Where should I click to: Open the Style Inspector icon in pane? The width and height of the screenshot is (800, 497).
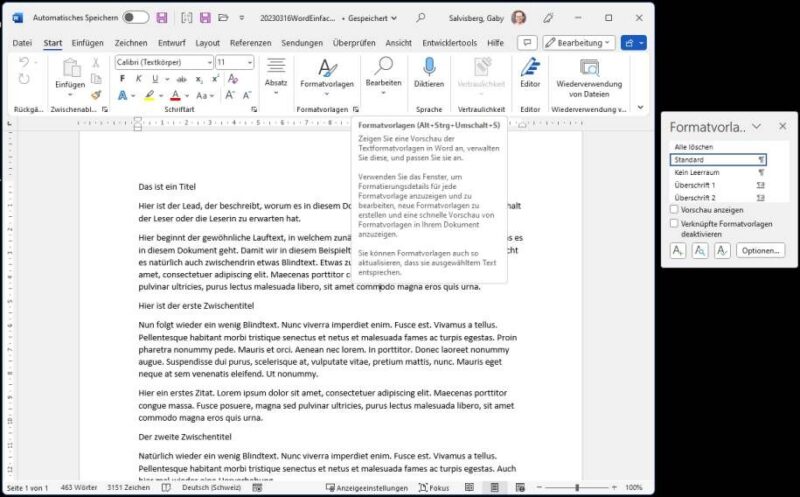pos(700,250)
